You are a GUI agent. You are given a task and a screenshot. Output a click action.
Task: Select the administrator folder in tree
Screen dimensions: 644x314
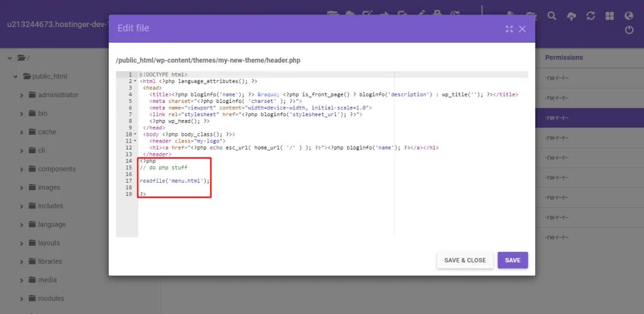click(58, 95)
